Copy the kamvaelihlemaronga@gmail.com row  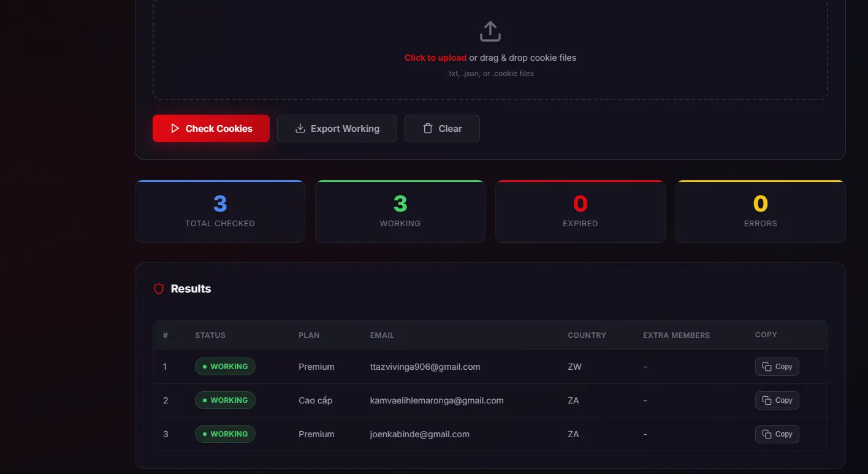tap(777, 400)
